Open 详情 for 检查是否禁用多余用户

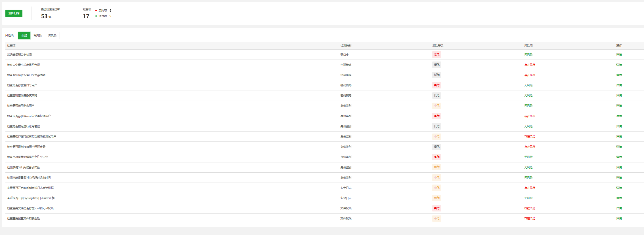619,106
